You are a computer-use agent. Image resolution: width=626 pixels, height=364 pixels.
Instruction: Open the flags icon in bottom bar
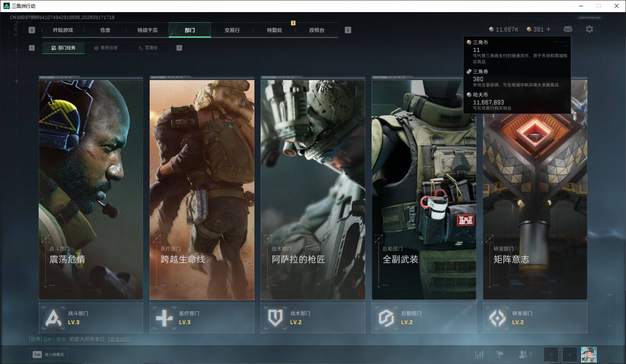499,355
